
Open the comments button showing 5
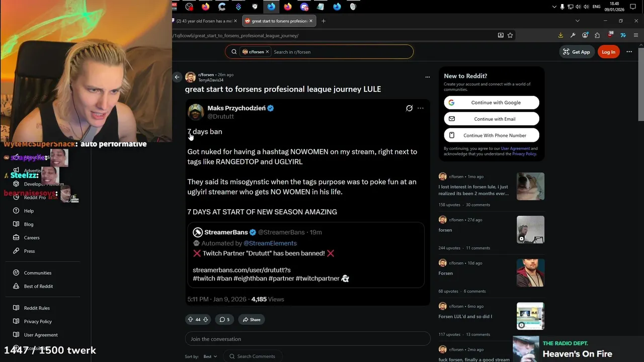click(224, 319)
